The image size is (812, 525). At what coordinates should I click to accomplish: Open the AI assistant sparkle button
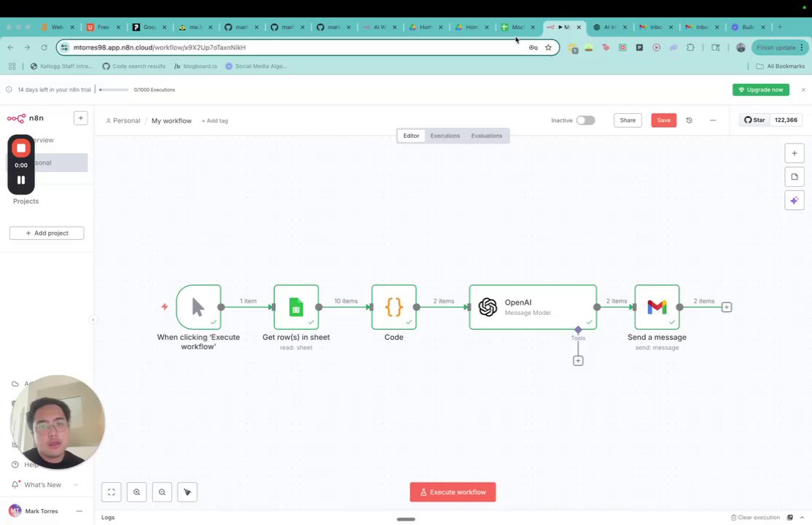coord(795,201)
